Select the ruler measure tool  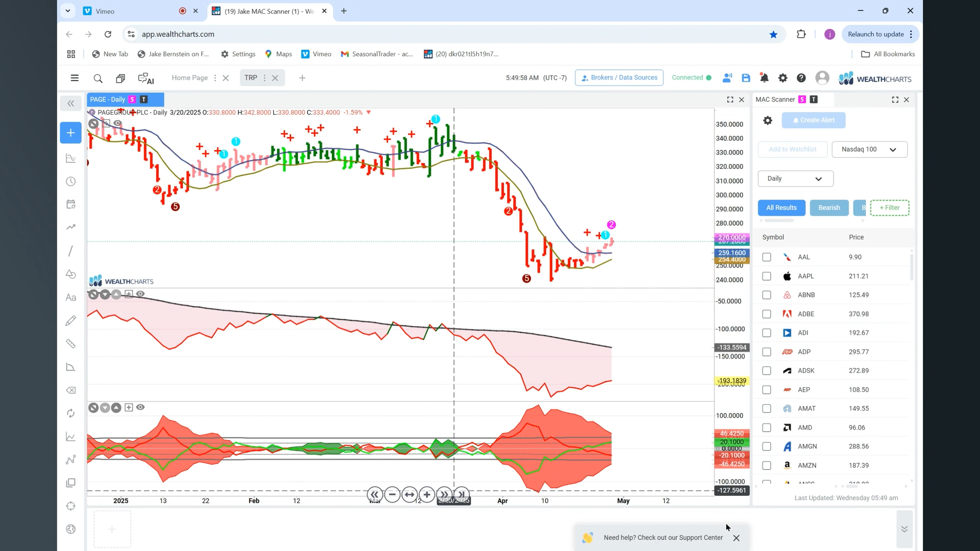[x=71, y=344]
